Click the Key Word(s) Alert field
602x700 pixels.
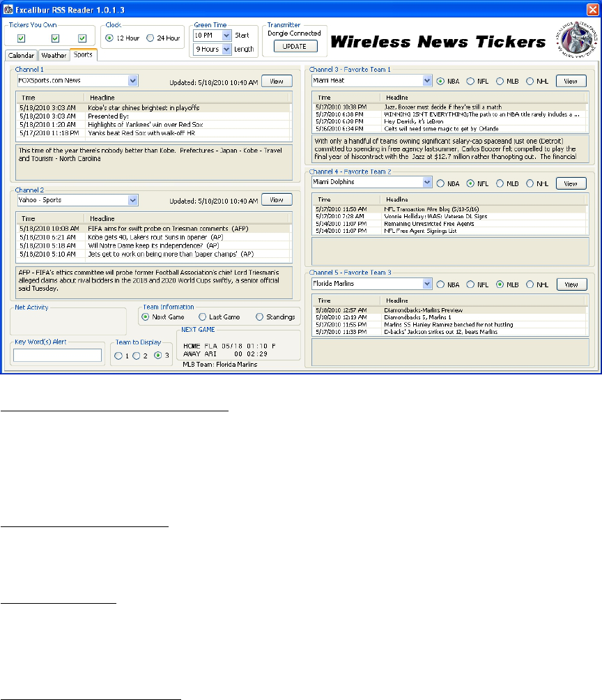[x=58, y=356]
